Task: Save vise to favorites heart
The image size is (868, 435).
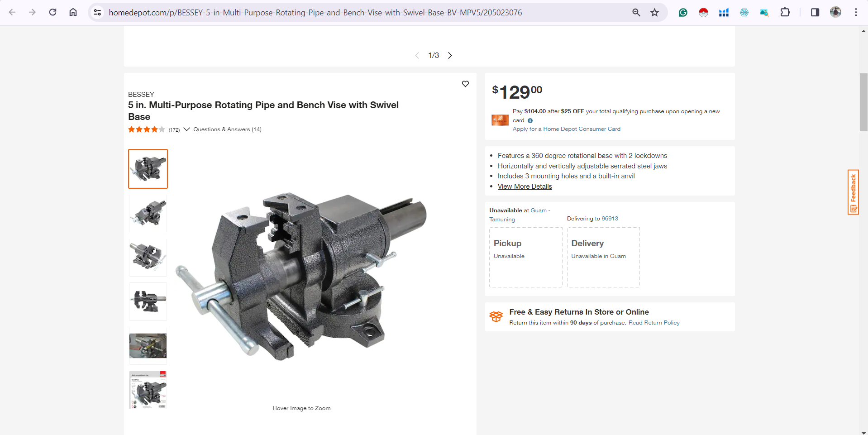Action: point(465,84)
